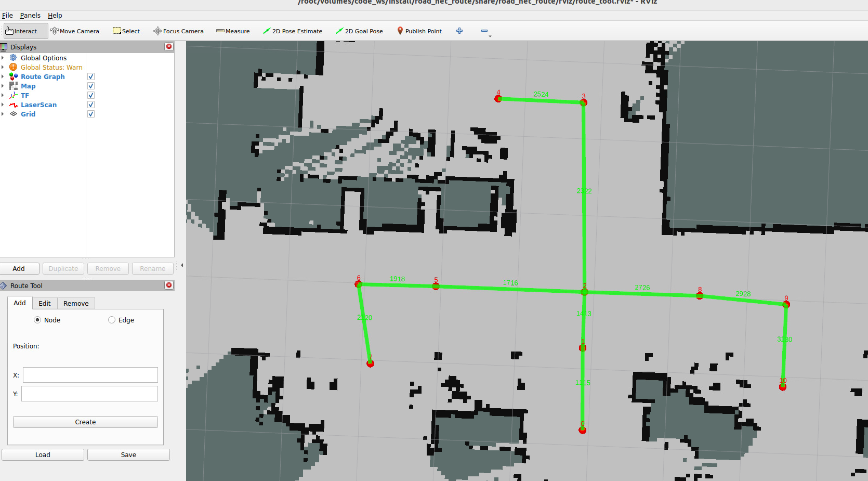868x481 pixels.
Task: Expand the Global Options tree item
Action: tap(3, 58)
